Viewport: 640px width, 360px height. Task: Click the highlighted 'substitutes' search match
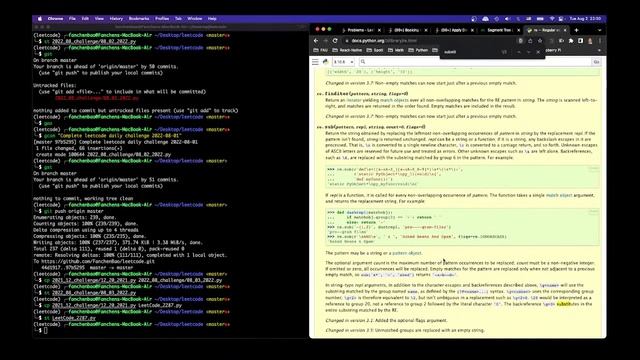pos(568,304)
